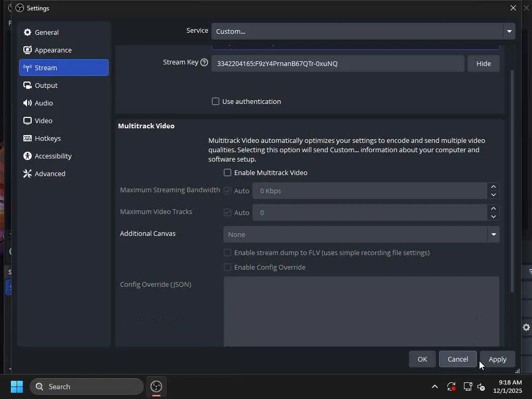Click the Config Override (JSON) label
Image resolution: width=532 pixels, height=399 pixels.
[155, 284]
